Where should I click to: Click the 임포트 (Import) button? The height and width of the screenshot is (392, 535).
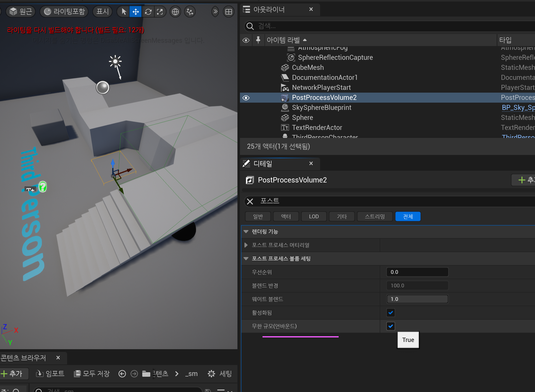50,374
